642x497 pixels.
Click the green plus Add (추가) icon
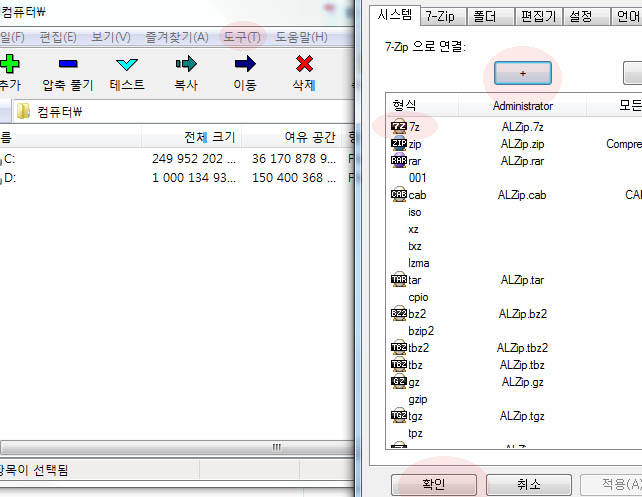(x=9, y=64)
